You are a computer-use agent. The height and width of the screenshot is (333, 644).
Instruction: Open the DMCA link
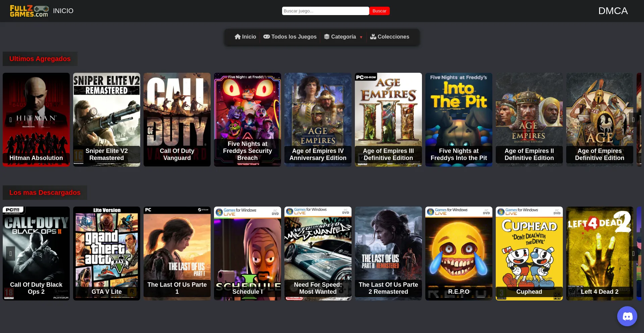click(x=613, y=11)
